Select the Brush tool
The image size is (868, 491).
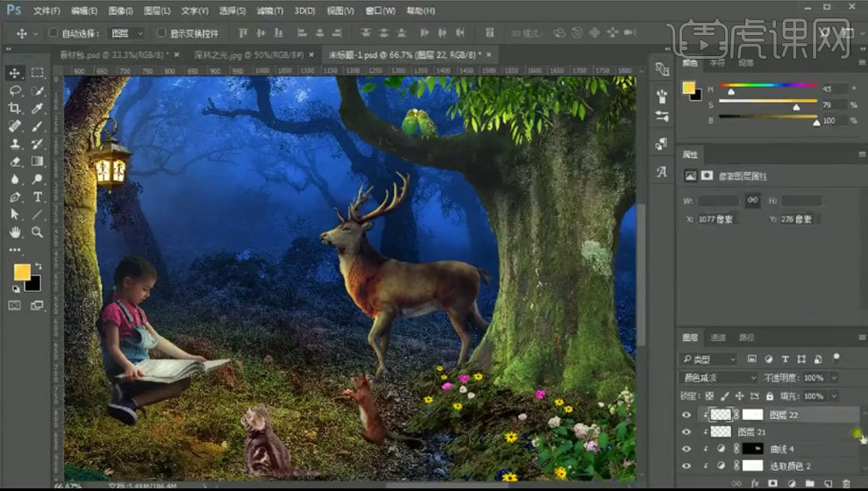click(x=37, y=125)
